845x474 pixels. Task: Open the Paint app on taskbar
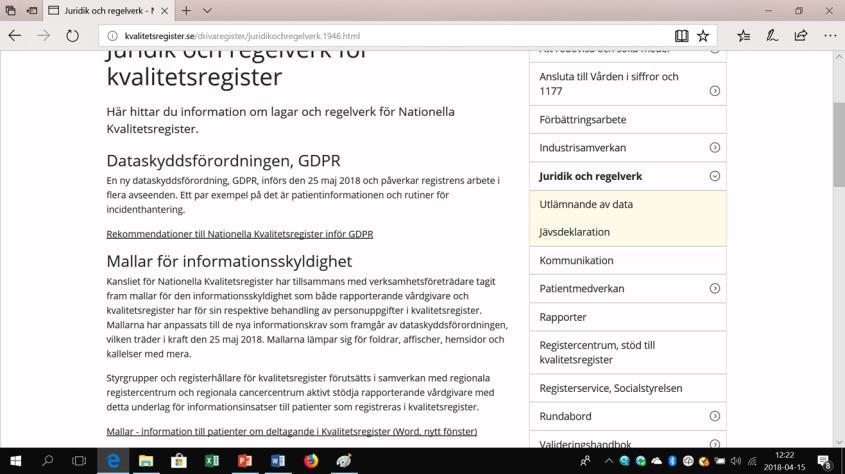point(343,461)
